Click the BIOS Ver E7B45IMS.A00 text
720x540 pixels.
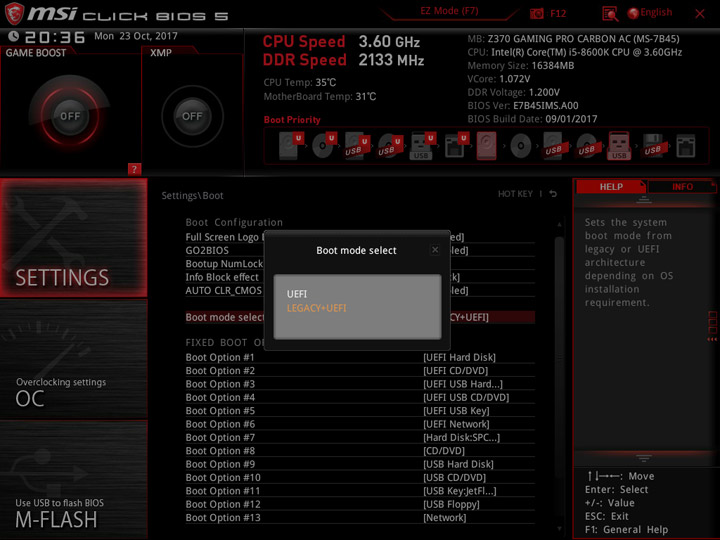pyautogui.click(x=523, y=106)
